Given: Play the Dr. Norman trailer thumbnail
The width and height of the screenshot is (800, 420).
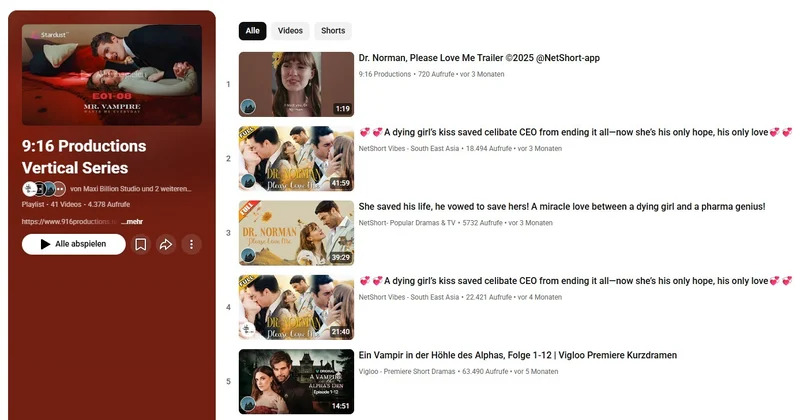Looking at the screenshot, I should (296, 84).
